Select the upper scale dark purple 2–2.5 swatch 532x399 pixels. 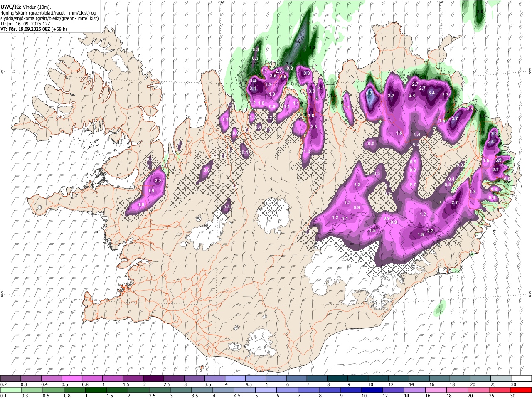point(153,379)
